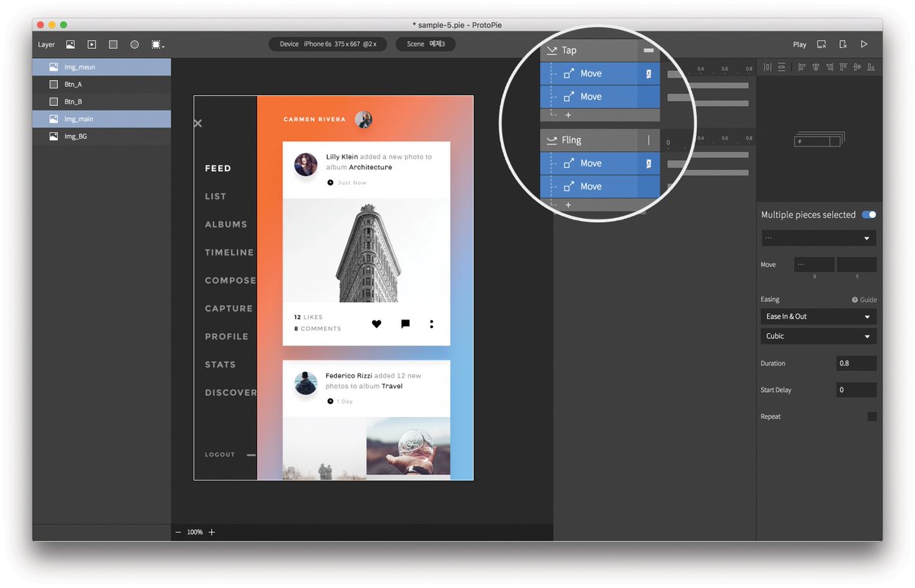Click the rectangle icon beside Btn_A
The height and width of the screenshot is (588, 915).
[x=53, y=84]
